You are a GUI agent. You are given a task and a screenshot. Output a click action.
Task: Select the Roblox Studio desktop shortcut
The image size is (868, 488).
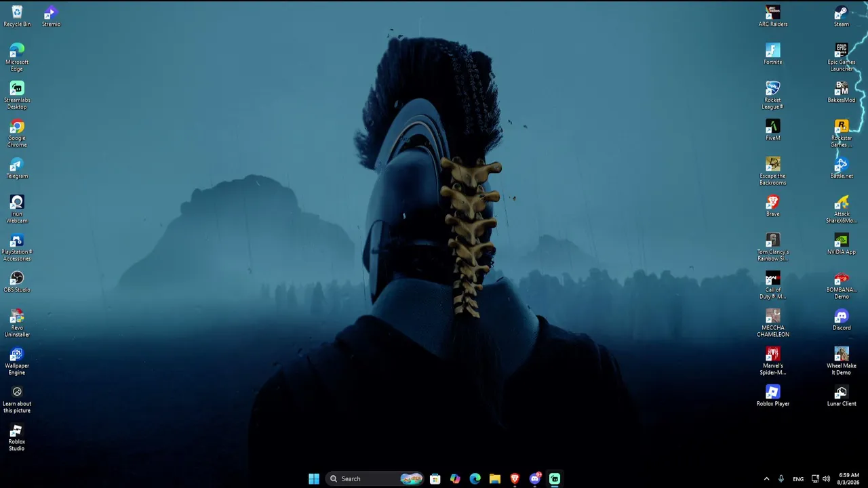17,437
